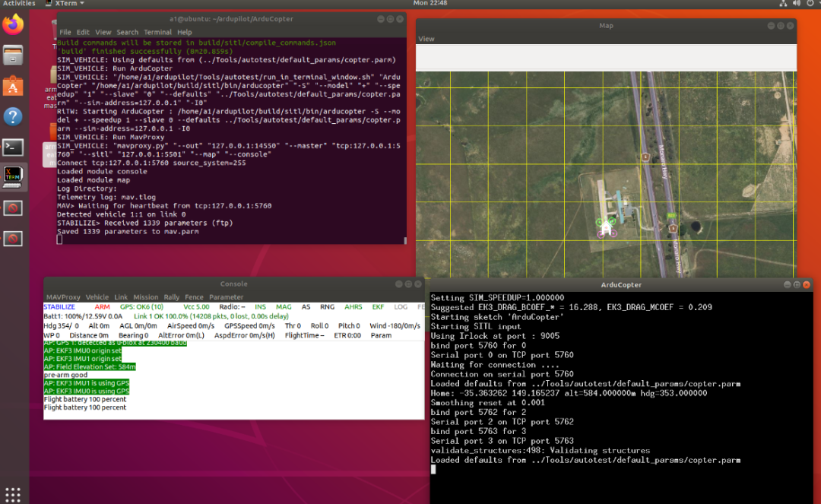
Task: Open the terminal View menu
Action: [x=103, y=33]
